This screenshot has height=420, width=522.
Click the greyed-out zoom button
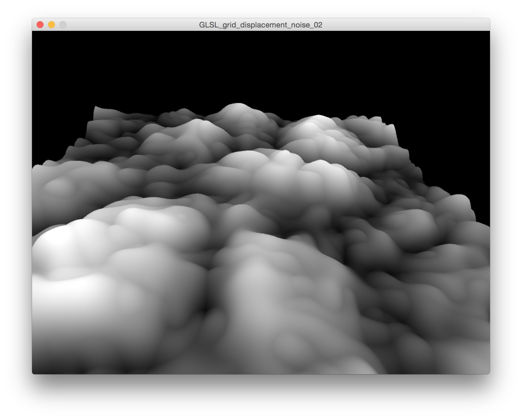coord(63,25)
